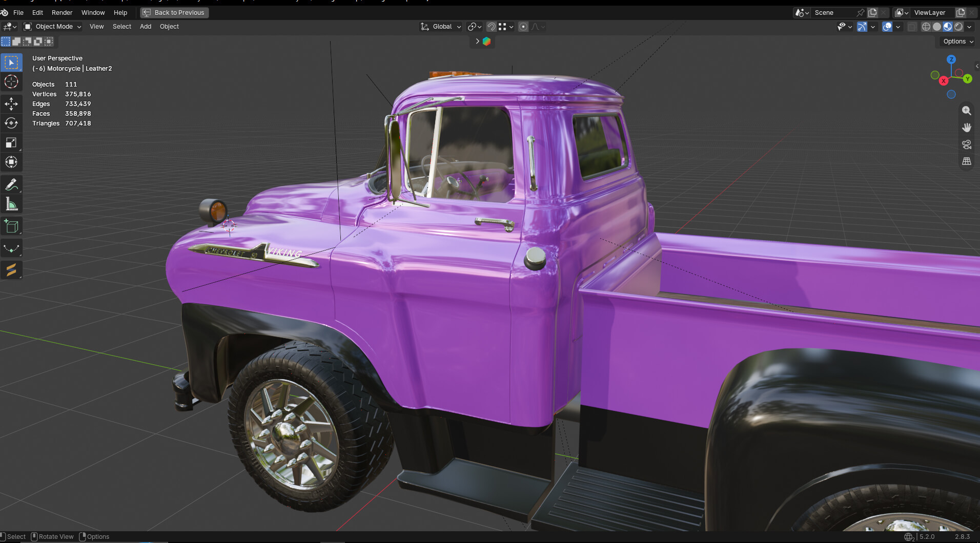Viewport: 980px width, 543px height.
Task: Open the Options dropdown
Action: pos(957,41)
